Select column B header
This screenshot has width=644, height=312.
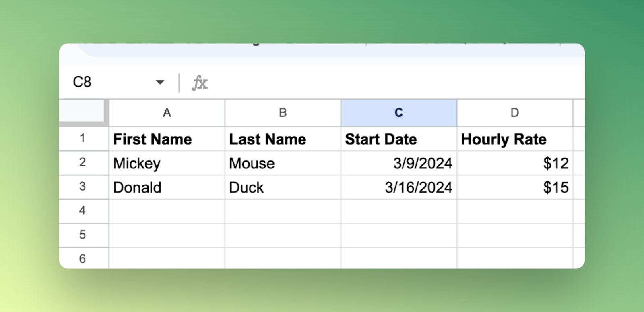tap(283, 113)
